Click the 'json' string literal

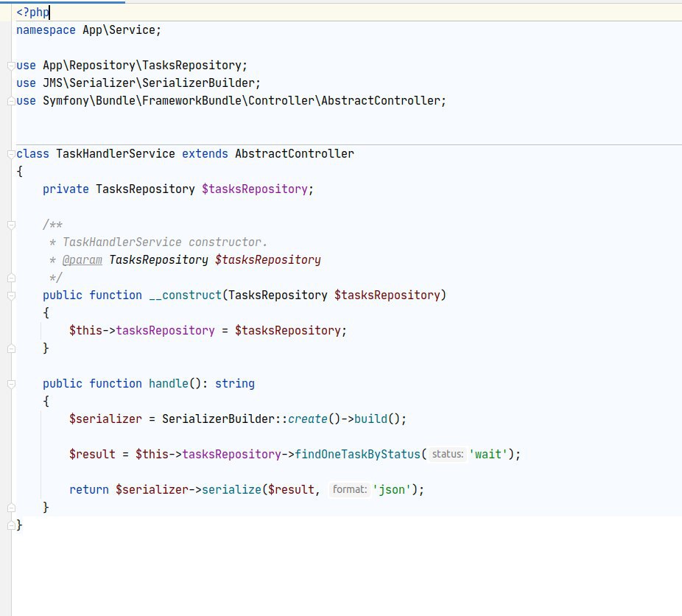(392, 490)
